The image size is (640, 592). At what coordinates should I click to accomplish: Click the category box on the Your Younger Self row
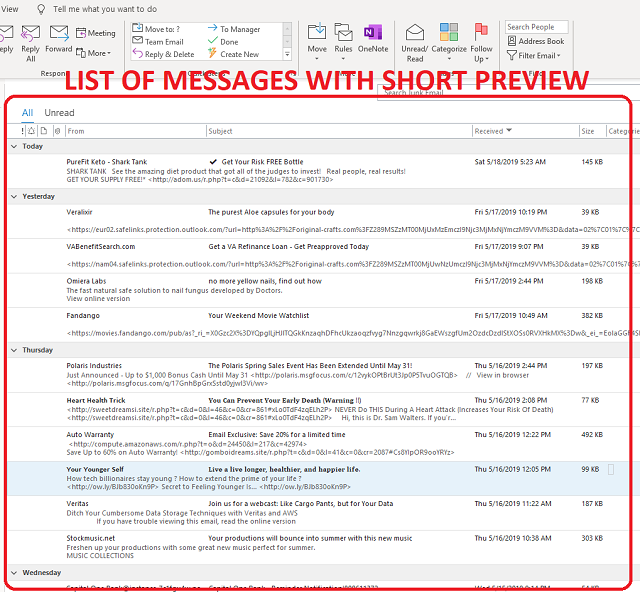[x=611, y=470]
